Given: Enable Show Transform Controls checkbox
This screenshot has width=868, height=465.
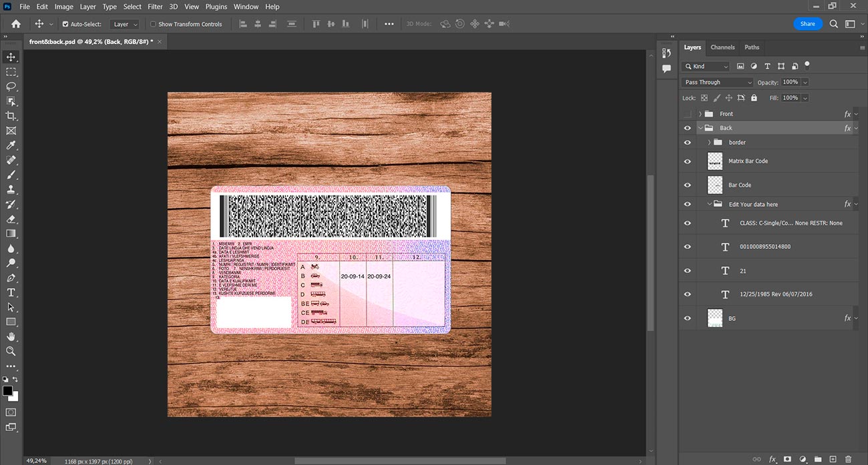Looking at the screenshot, I should tap(153, 24).
